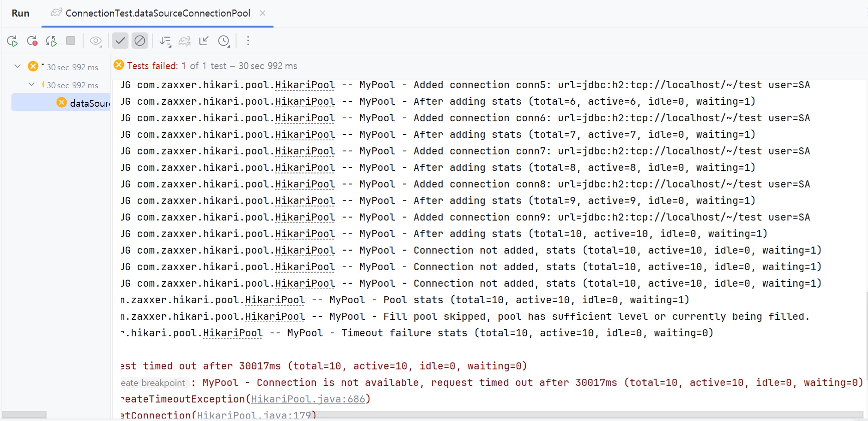This screenshot has width=868, height=421.
Task: Toggle auto-test rerun icon
Action: [x=51, y=41]
